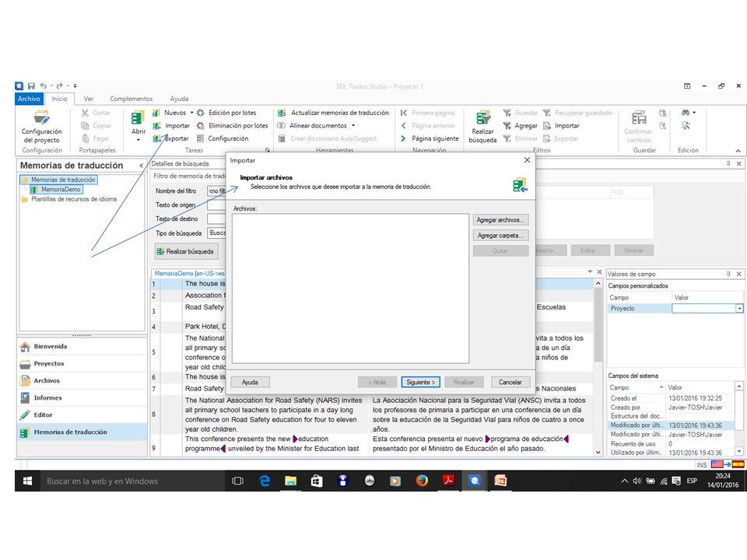Open Configuración in the Tareas group
Image resolution: width=747 pixels, height=560 pixels.
[223, 138]
